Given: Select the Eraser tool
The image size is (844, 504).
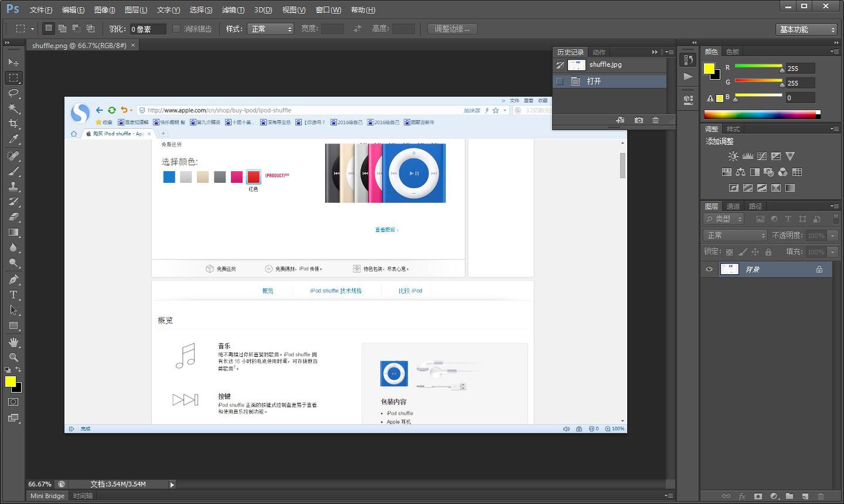Looking at the screenshot, I should point(13,217).
